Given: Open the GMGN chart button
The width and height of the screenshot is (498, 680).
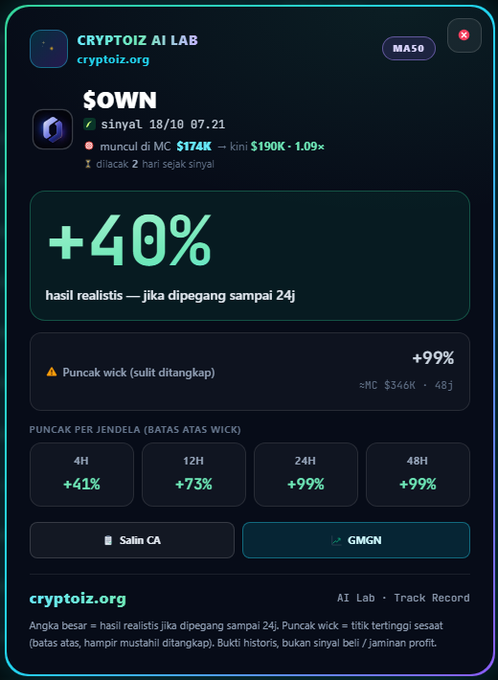Looking at the screenshot, I should [356, 540].
